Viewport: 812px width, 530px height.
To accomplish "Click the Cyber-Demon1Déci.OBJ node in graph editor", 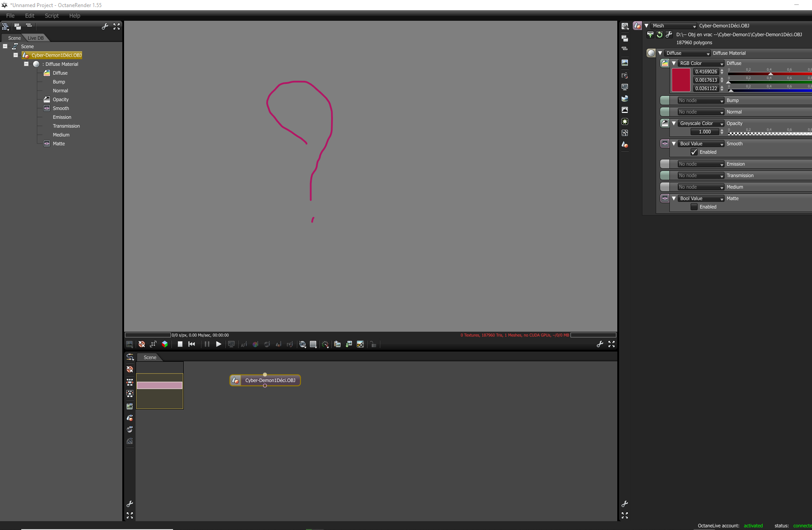I will 265,380.
